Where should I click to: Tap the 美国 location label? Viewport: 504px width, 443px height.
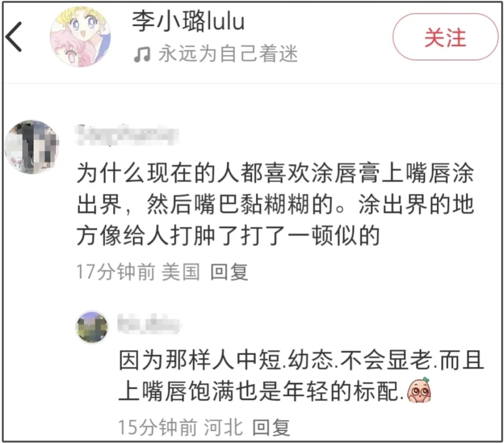pos(181,272)
